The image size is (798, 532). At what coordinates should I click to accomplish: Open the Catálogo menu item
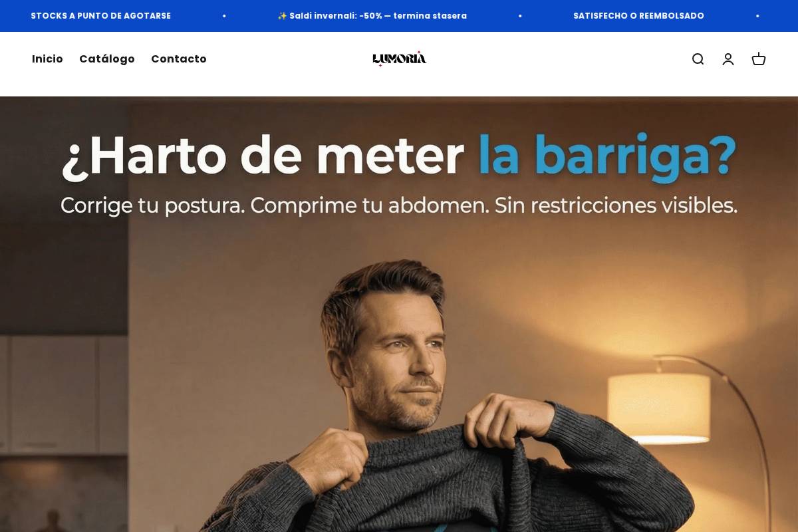click(x=107, y=59)
